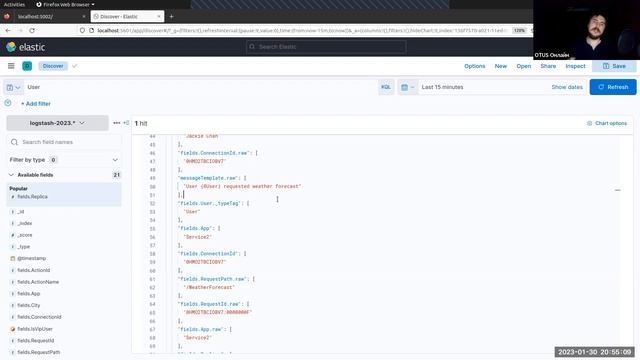Click the Search Elastic field
Viewport: 640px width, 360px height.
pos(326,47)
